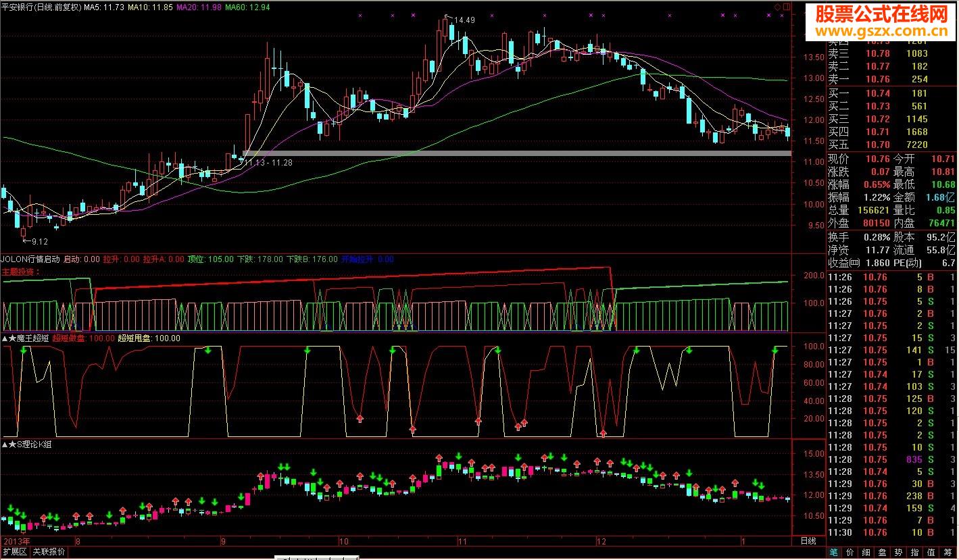Select the 势 tab in the quote panel
Viewport: 959px width, 560px height.
coord(899,553)
